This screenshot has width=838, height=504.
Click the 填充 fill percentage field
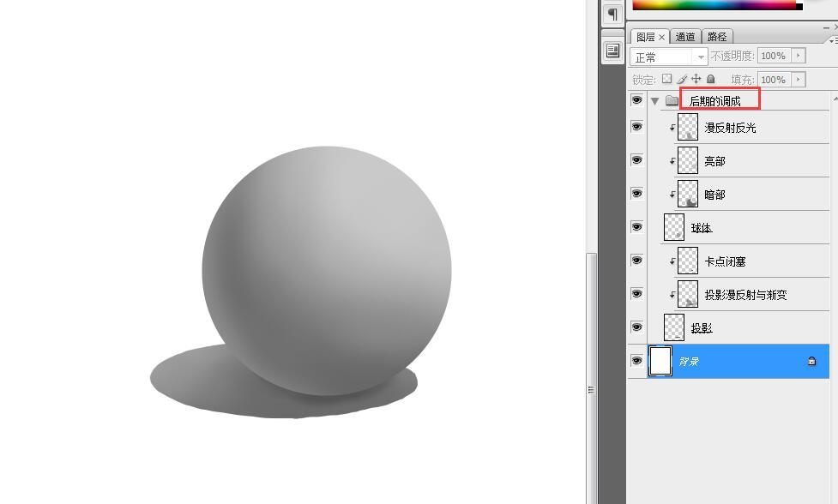click(773, 80)
